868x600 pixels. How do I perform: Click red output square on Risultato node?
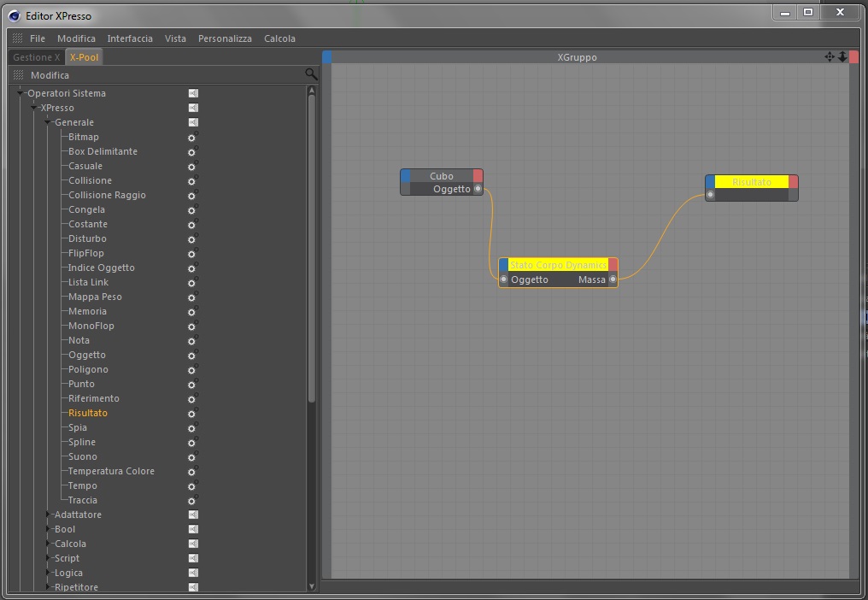794,182
